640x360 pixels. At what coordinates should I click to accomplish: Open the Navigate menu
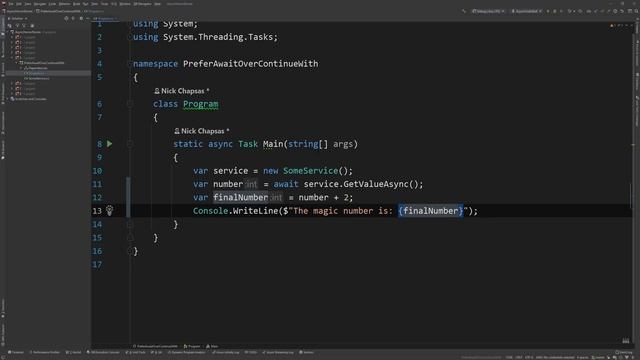pos(40,4)
